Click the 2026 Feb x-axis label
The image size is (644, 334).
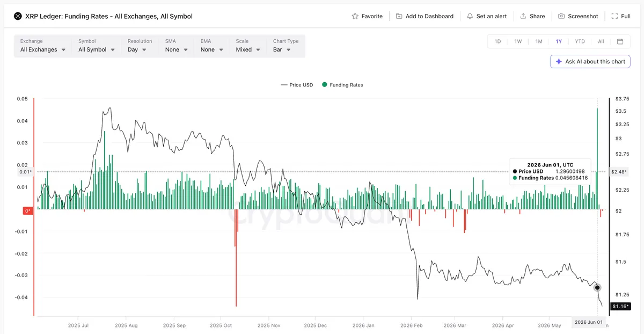(x=411, y=325)
